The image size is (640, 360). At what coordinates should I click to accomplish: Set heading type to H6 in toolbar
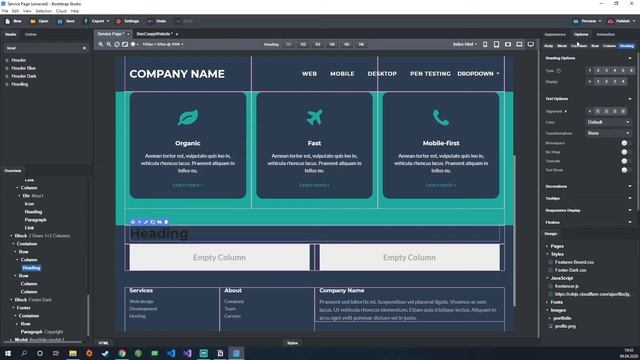361,44
